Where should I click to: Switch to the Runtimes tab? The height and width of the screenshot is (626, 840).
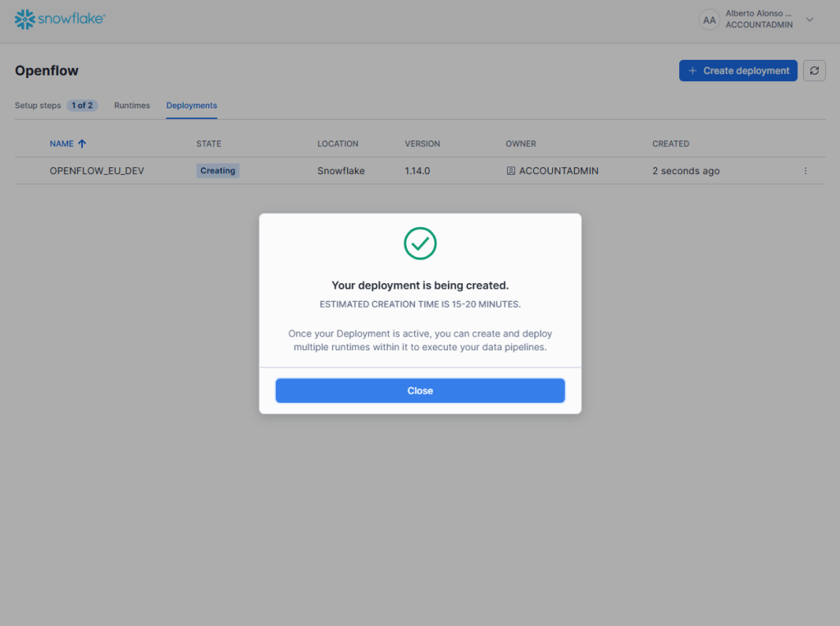pyautogui.click(x=132, y=106)
